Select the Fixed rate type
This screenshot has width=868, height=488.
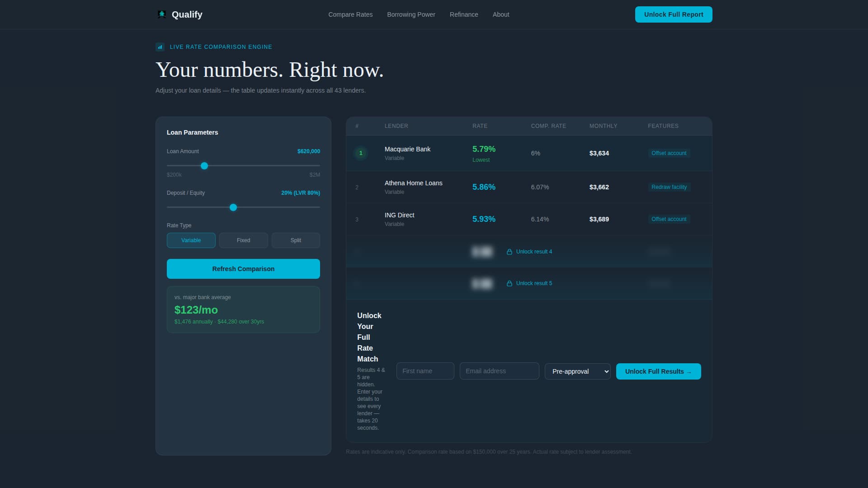coord(244,240)
